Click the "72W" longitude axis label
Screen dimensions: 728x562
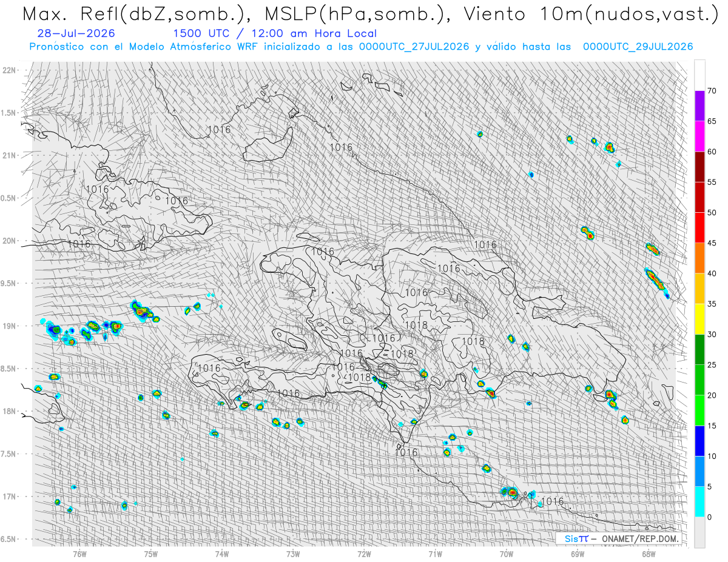(x=364, y=554)
